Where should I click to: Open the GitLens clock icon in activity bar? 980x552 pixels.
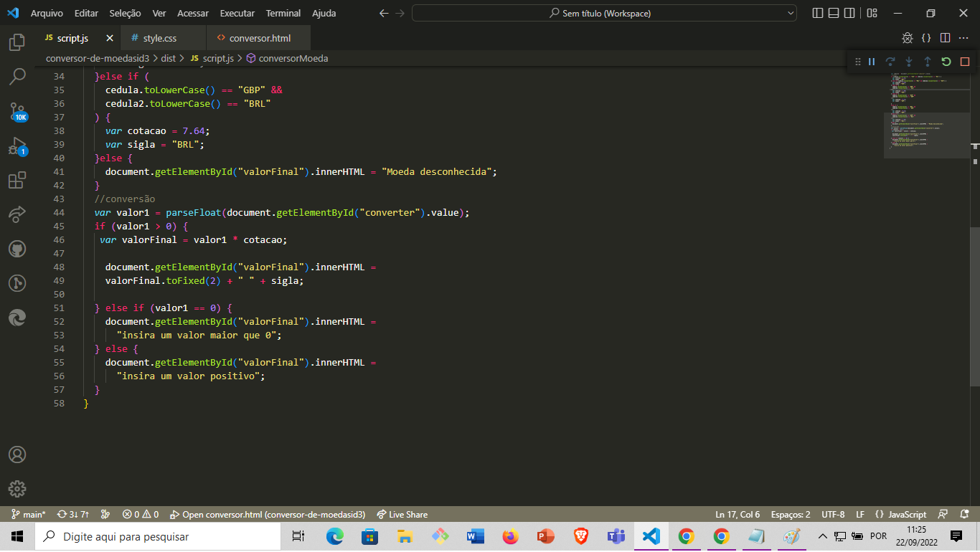17,283
